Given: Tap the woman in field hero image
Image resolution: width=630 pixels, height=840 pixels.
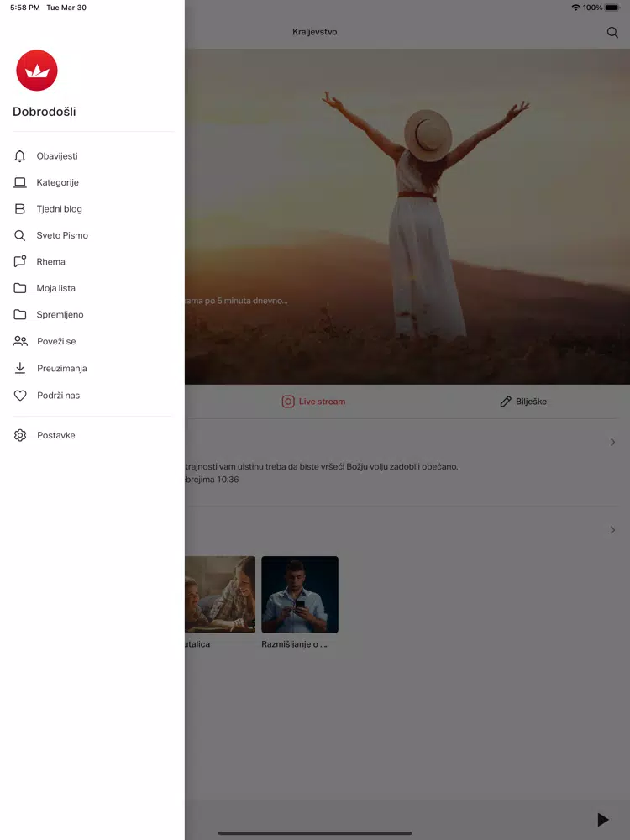Looking at the screenshot, I should 407,217.
